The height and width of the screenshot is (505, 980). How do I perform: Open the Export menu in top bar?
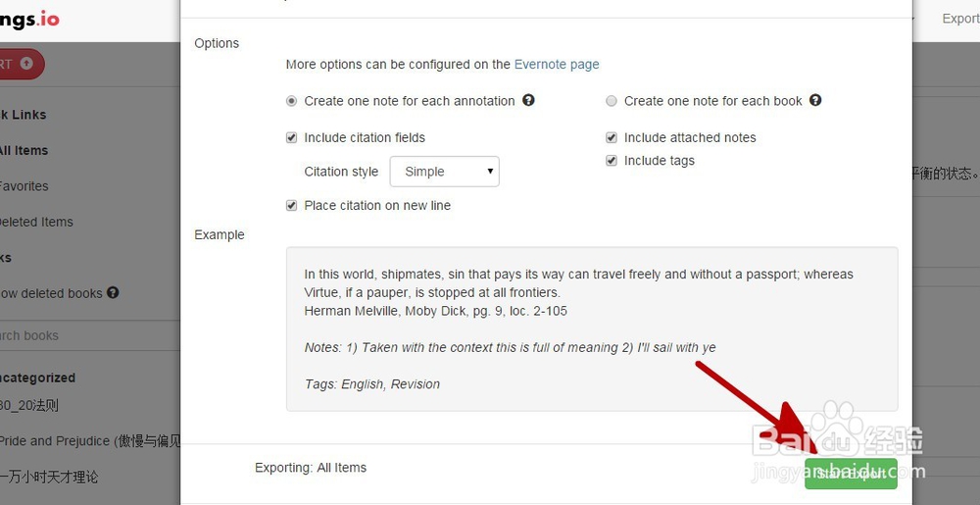click(959, 18)
